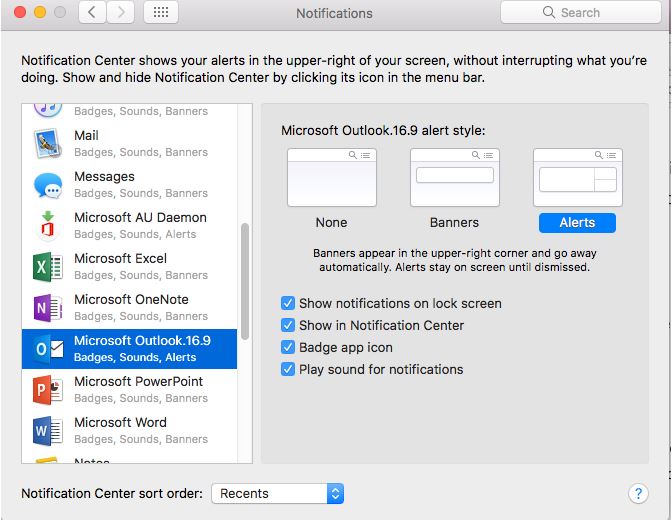Click in the Search field
Image resolution: width=672 pixels, height=522 pixels.
tap(581, 12)
